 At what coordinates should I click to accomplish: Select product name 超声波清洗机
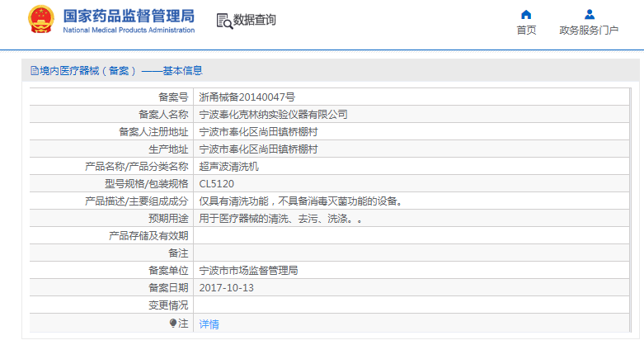point(228,167)
